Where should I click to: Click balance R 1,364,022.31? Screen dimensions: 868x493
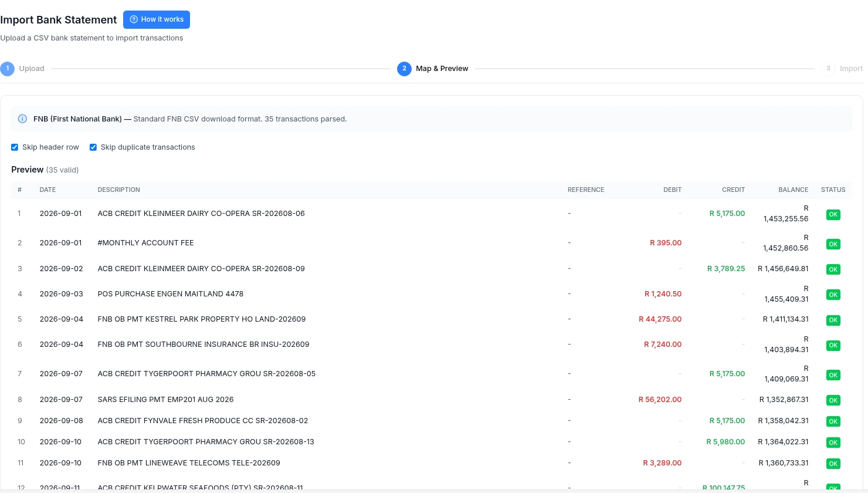[x=783, y=442]
